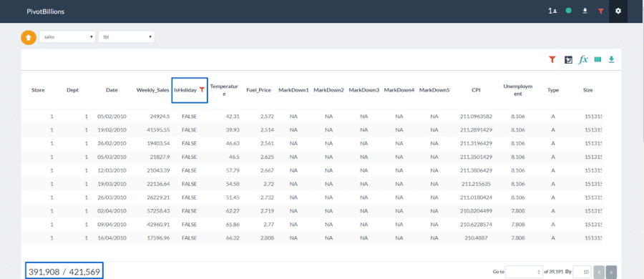The image size is (644, 279).
Task: Click the Fuel_Price column header
Action: coord(259,90)
